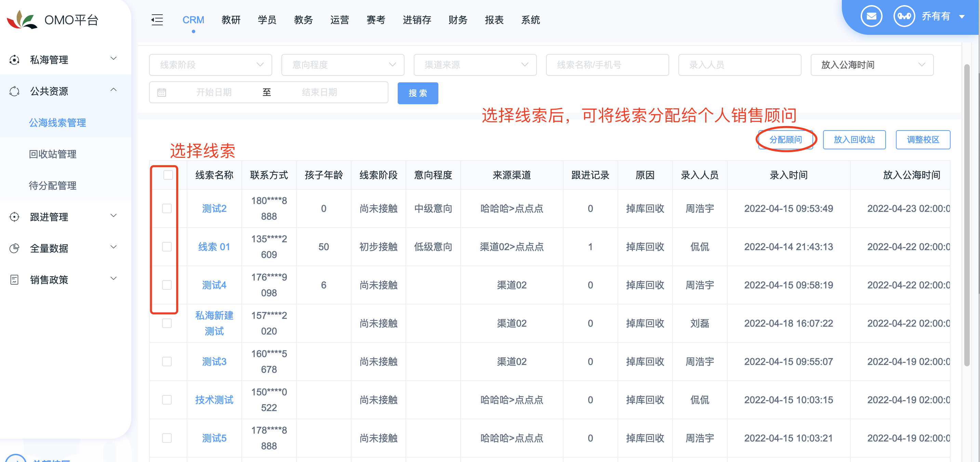This screenshot has width=980, height=462.
Task: Open the lead link 测试3
Action: [214, 362]
